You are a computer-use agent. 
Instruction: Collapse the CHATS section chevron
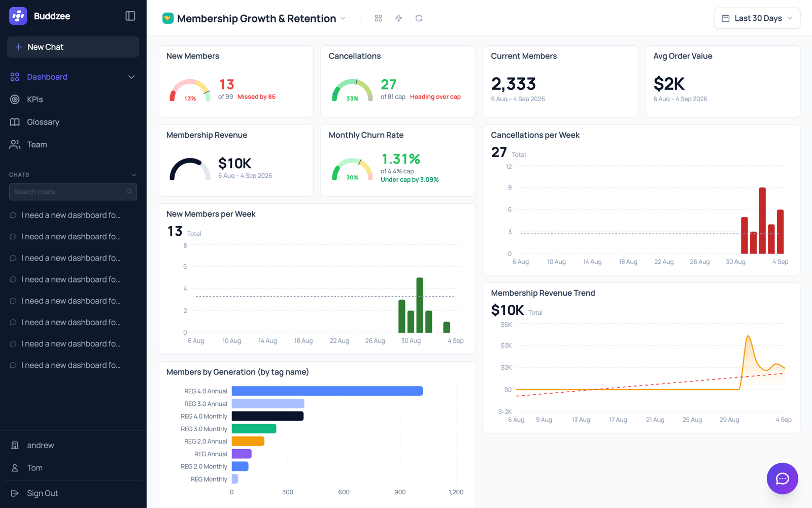pos(134,175)
